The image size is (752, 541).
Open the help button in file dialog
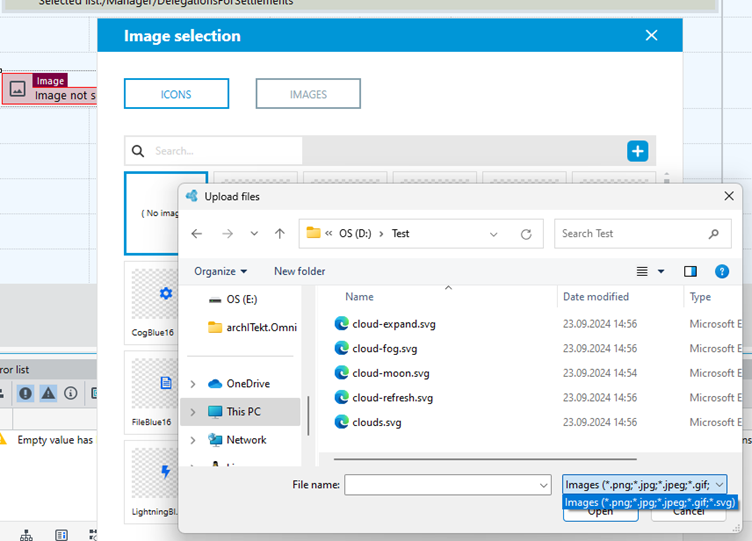[721, 271]
